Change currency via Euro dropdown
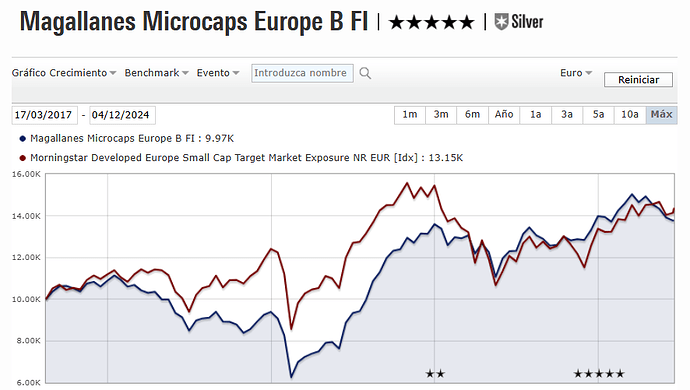 point(576,73)
